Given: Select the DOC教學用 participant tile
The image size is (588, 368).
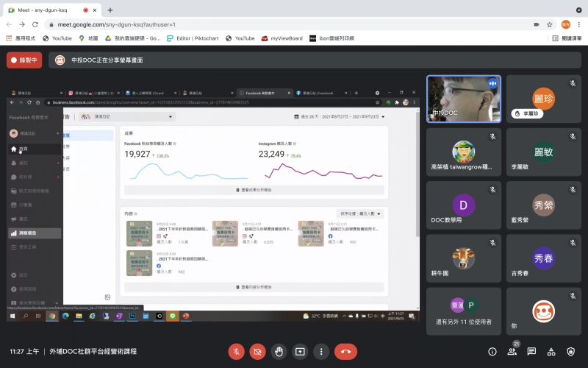Looking at the screenshot, I should 464,205.
